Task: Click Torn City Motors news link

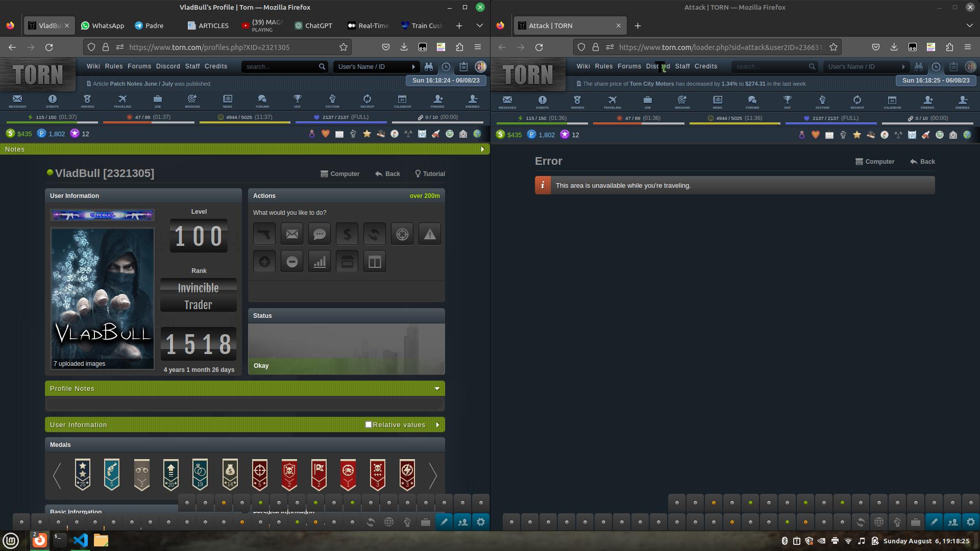Action: (652, 84)
